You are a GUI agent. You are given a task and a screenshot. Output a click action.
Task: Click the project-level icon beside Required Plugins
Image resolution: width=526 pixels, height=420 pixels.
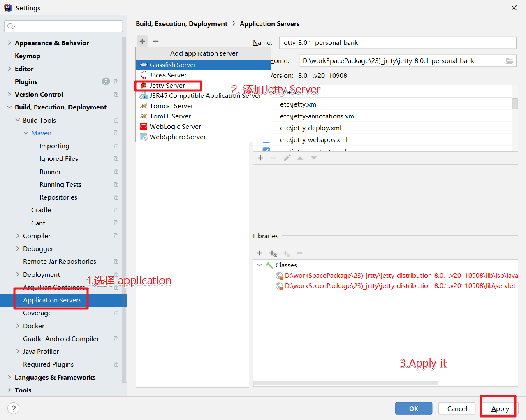pyautogui.click(x=116, y=364)
